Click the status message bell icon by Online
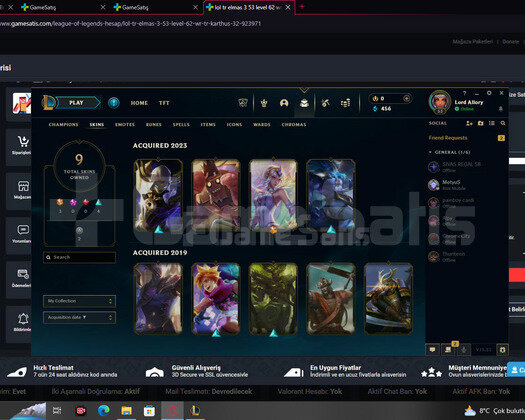Image resolution: width=525 pixels, height=420 pixels. 501,109
